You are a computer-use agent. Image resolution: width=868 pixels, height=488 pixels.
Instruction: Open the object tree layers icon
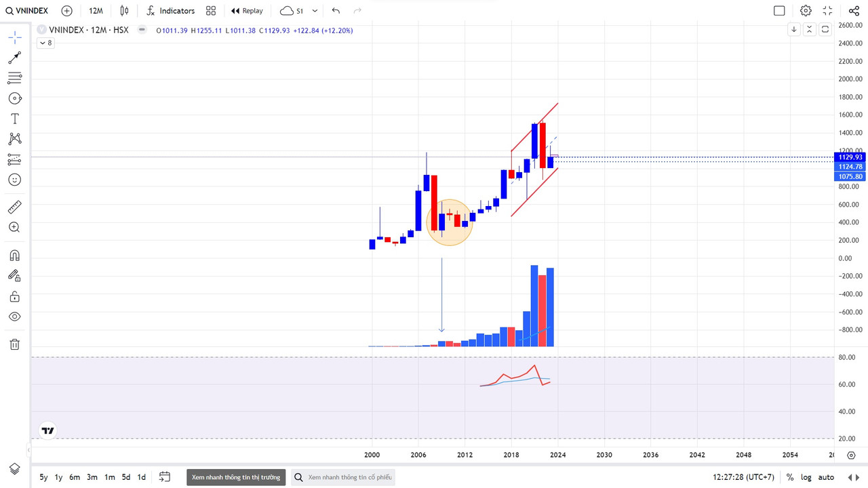[14, 469]
